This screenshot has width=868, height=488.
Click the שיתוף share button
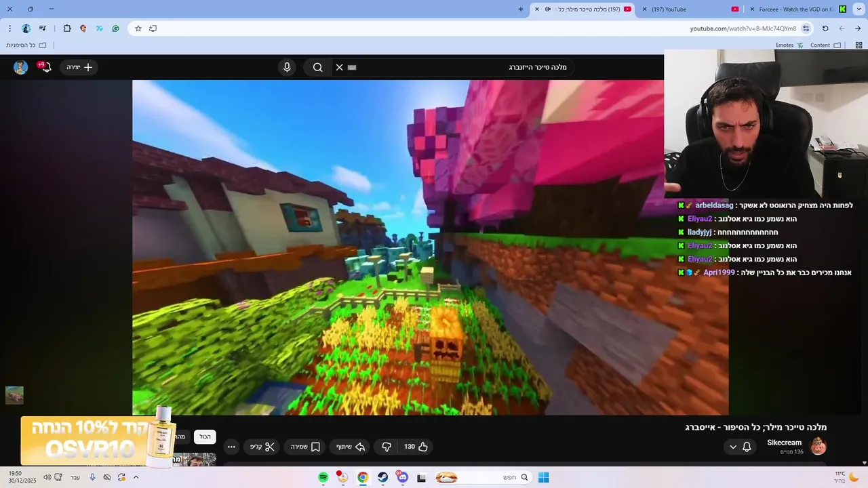(x=351, y=447)
